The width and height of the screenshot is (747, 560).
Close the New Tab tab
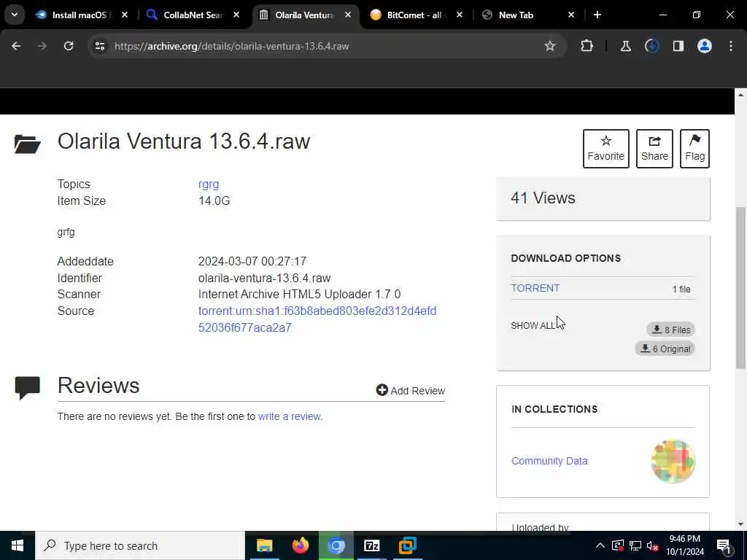coord(571,15)
